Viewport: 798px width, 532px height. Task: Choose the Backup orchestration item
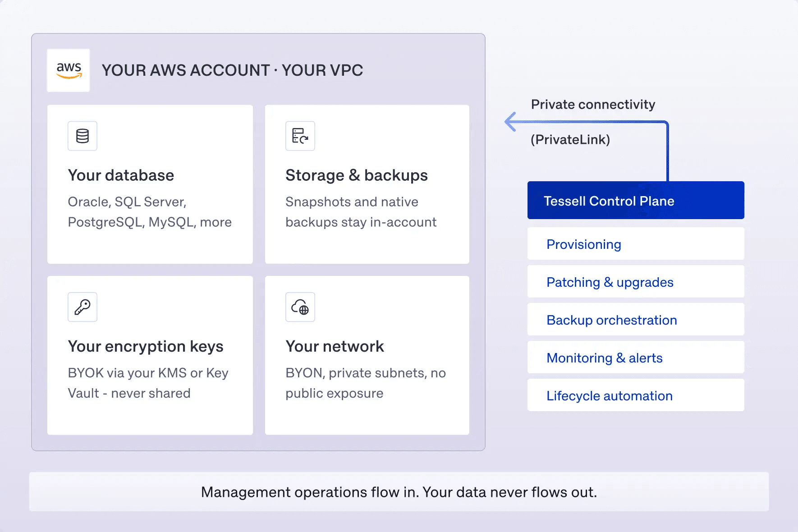tap(636, 319)
